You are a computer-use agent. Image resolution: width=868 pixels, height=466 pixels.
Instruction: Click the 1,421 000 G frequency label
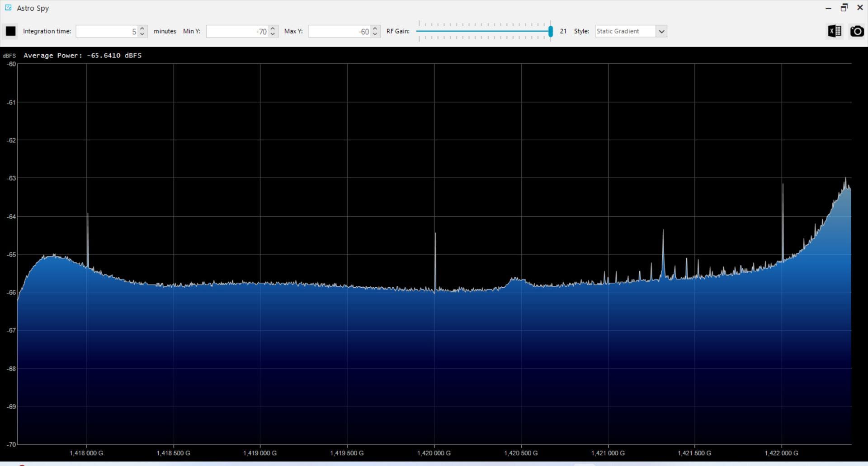click(x=608, y=453)
